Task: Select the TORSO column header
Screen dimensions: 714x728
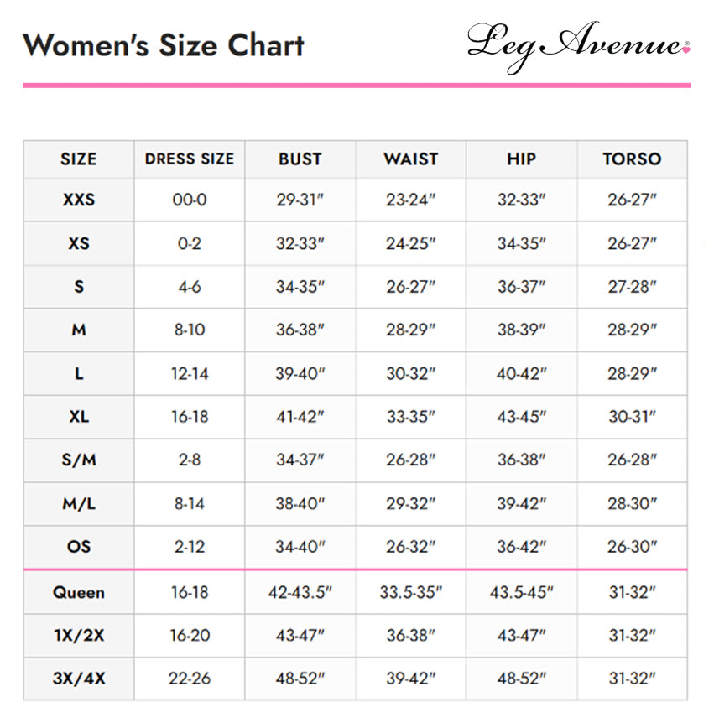Action: (633, 159)
